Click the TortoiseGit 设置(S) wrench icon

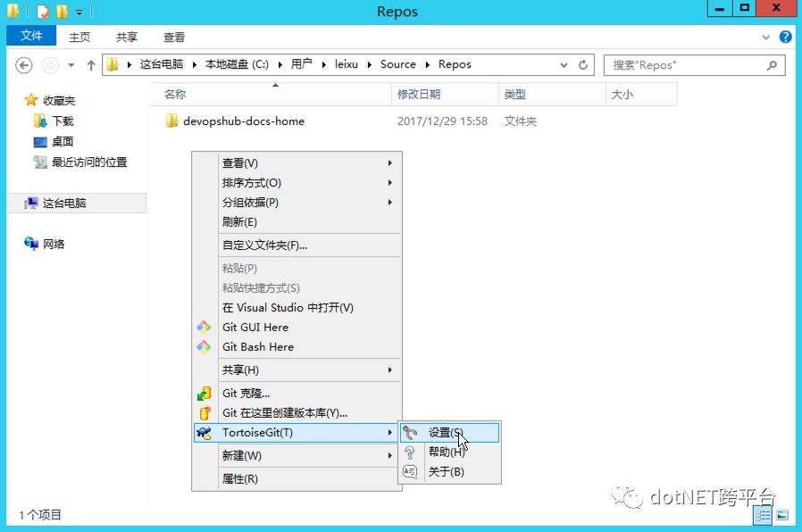(410, 433)
